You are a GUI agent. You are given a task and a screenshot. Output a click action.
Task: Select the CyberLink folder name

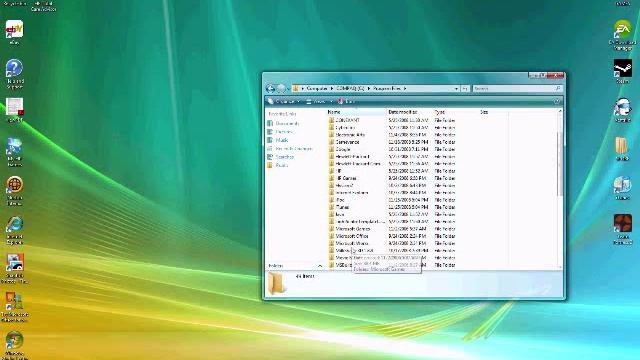pyautogui.click(x=345, y=127)
